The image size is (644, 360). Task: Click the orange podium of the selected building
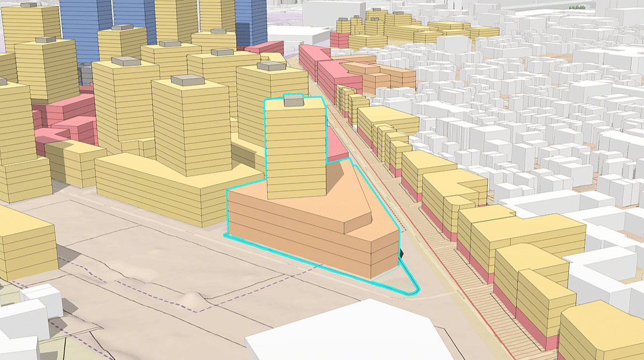(x=310, y=239)
